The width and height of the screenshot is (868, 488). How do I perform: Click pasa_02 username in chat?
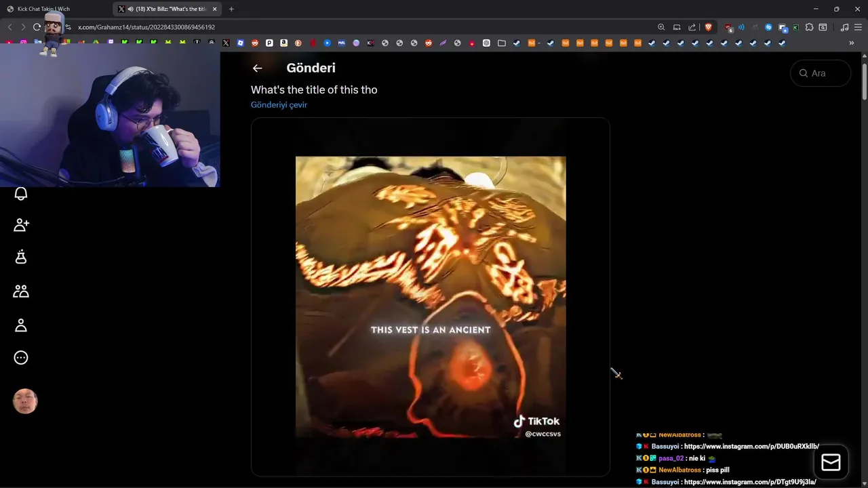(x=671, y=458)
